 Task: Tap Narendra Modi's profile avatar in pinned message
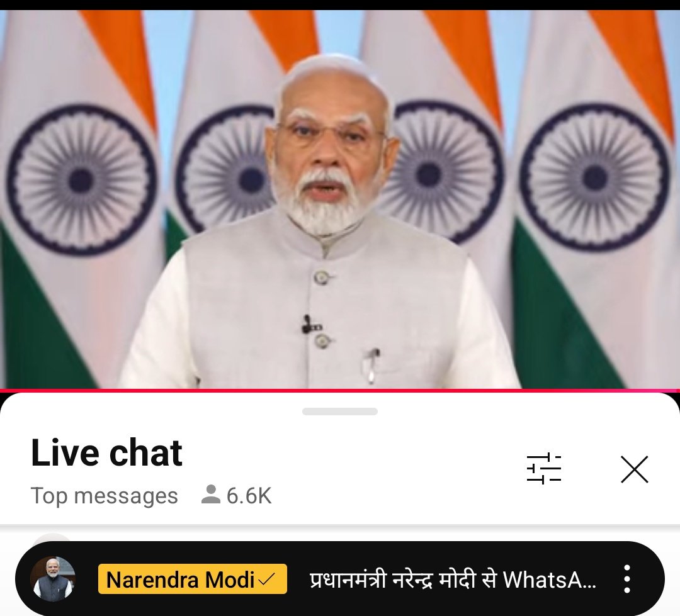click(52, 579)
